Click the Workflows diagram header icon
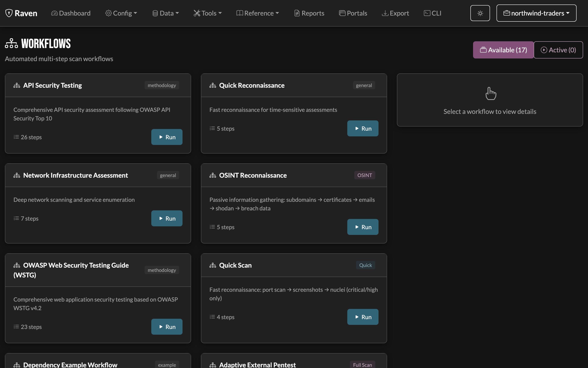Screen dimensions: 588x368 [11, 43]
